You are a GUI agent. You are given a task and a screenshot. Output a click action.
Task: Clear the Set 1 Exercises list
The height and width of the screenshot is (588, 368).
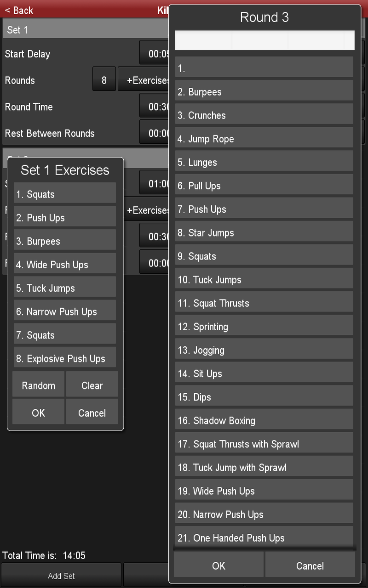click(92, 385)
